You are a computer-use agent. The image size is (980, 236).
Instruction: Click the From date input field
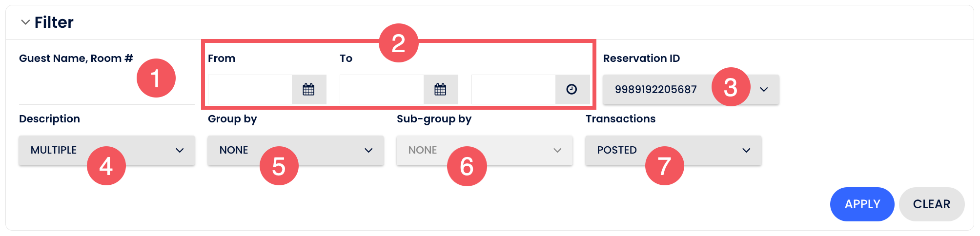pos(250,89)
